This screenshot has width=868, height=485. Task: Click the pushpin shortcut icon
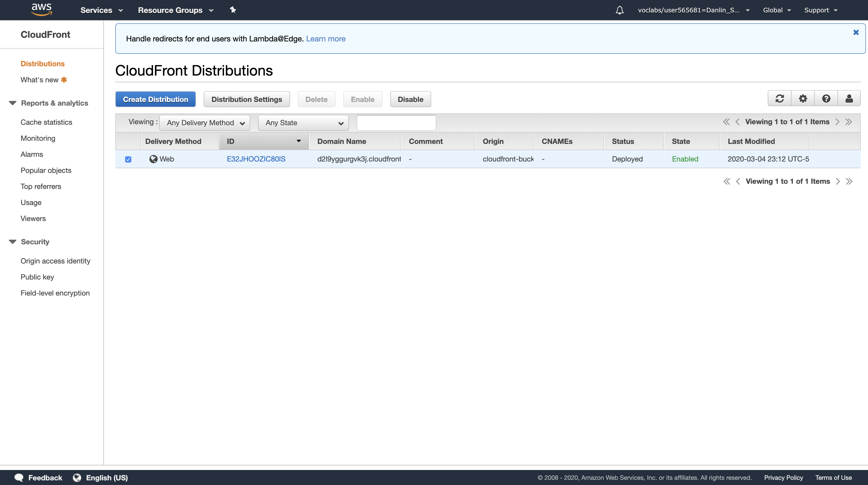coord(233,10)
